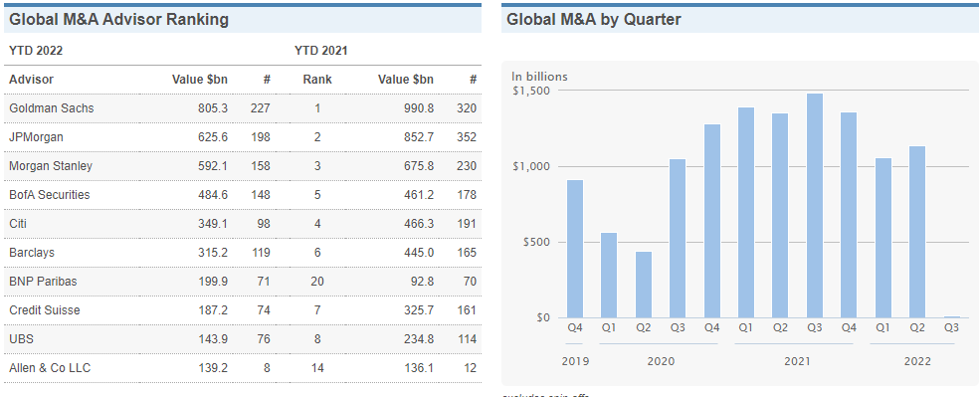Click Global M&A by Quarter title
Screen dimensions: 980x397
(x=594, y=19)
